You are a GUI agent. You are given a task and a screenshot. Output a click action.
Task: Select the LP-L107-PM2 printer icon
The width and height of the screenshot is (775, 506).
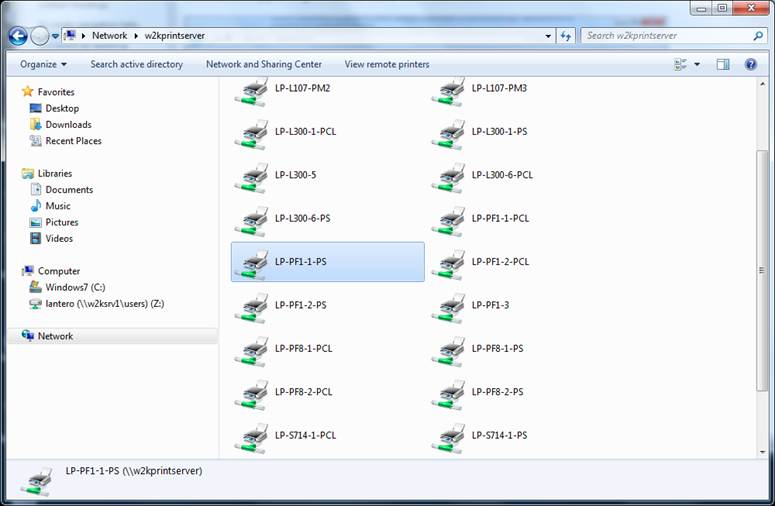coord(251,91)
